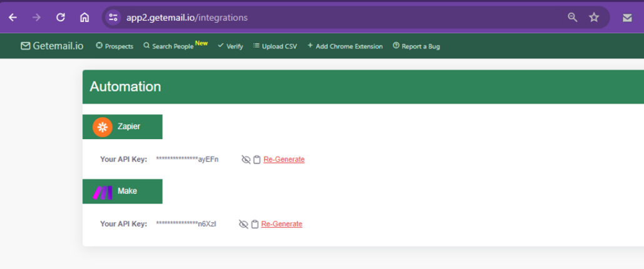Open Upload CSV page
Viewport: 644px width, 269px height.
(275, 46)
